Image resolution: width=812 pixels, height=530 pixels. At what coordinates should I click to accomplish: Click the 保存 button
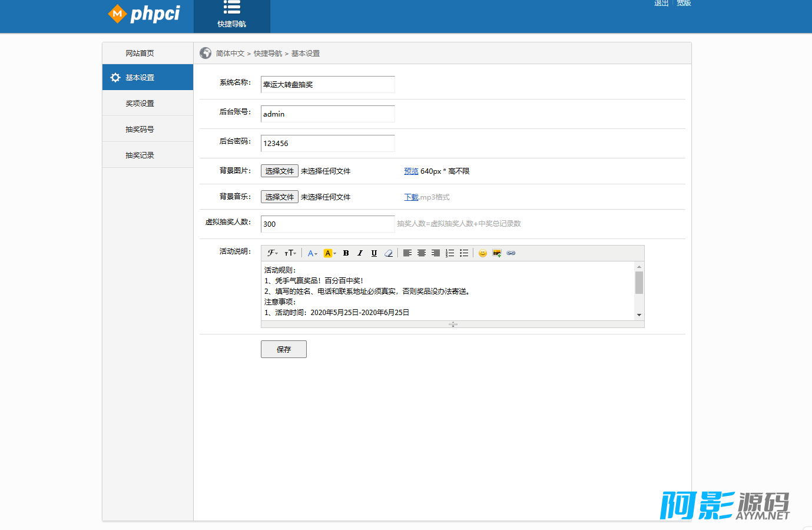(283, 349)
